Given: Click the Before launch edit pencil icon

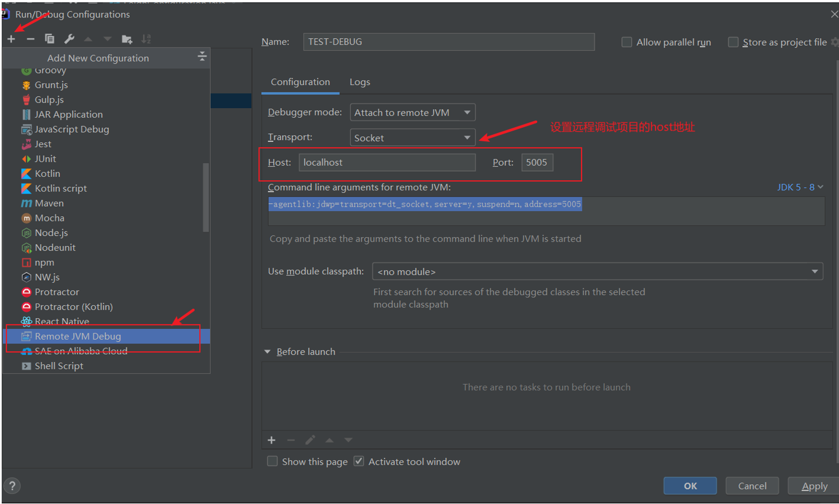Looking at the screenshot, I should tap(310, 440).
